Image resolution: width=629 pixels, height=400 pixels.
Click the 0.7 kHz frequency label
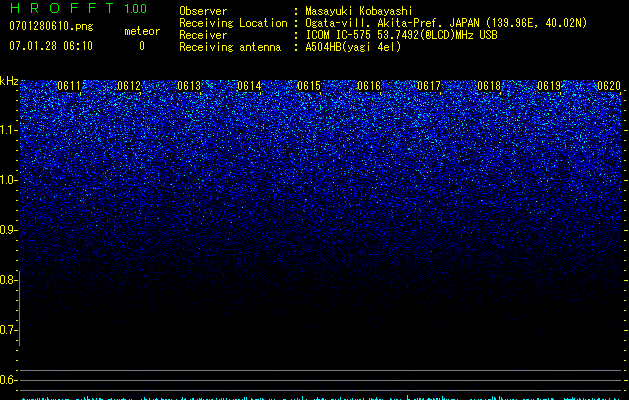point(8,330)
